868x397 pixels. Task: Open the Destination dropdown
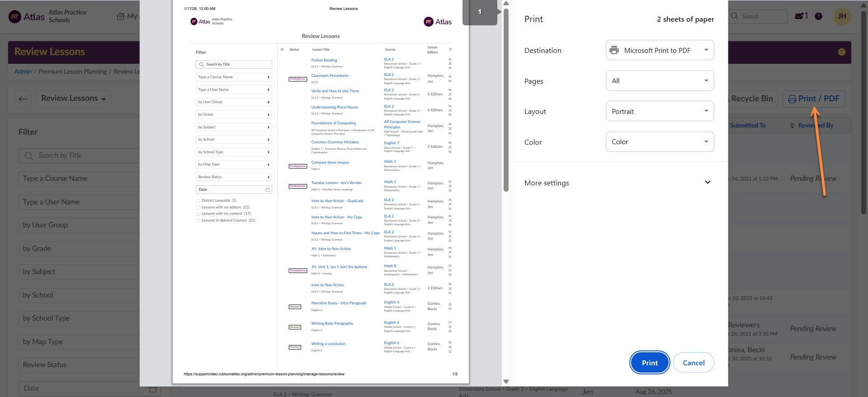[x=660, y=50]
